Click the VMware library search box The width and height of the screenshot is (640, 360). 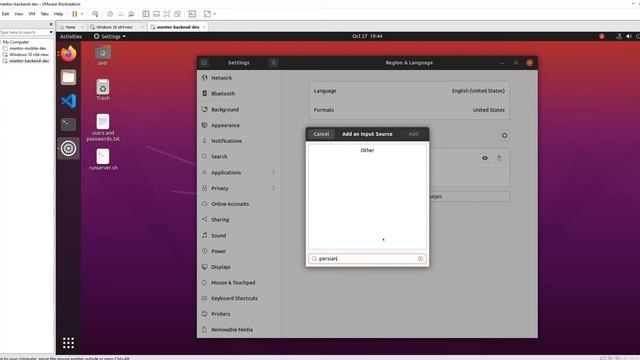pos(24,32)
